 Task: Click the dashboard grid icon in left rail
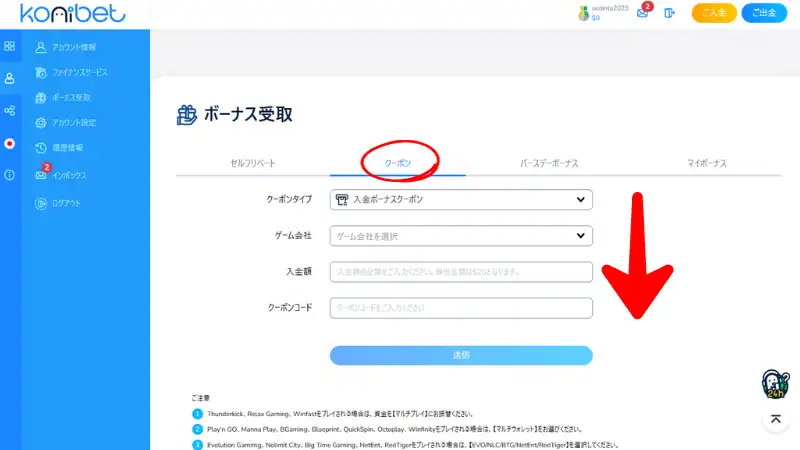click(9, 46)
